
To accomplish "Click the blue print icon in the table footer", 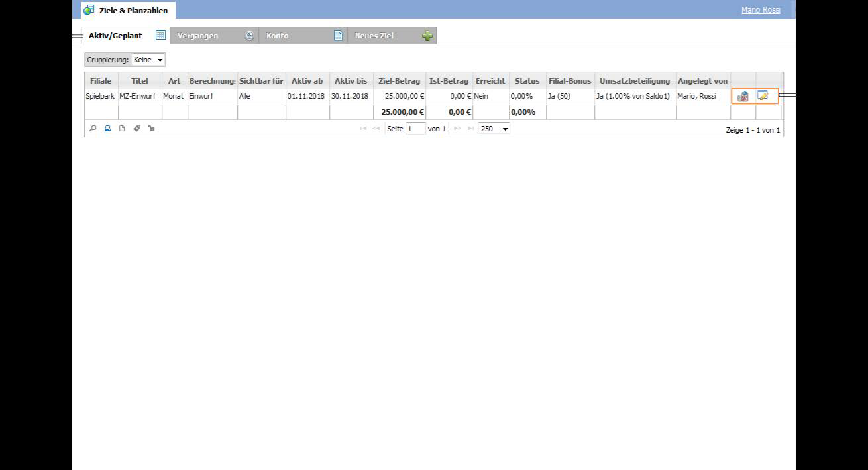I will pyautogui.click(x=107, y=129).
